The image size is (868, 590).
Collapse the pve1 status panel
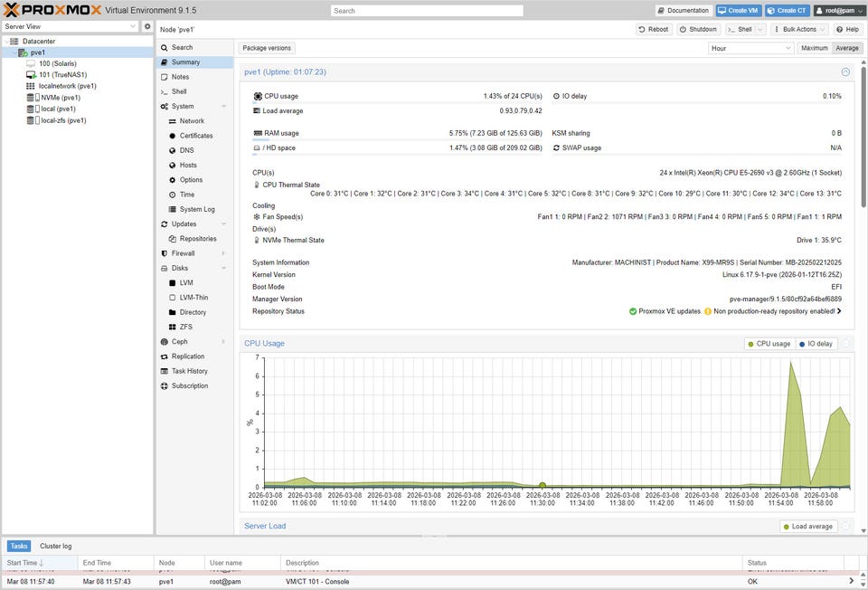845,72
